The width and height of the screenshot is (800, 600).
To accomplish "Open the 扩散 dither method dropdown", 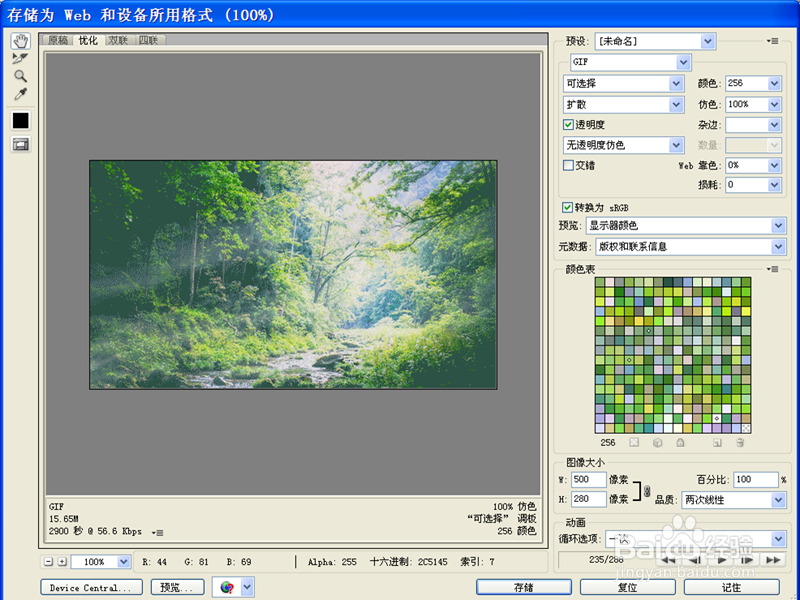I will click(623, 105).
